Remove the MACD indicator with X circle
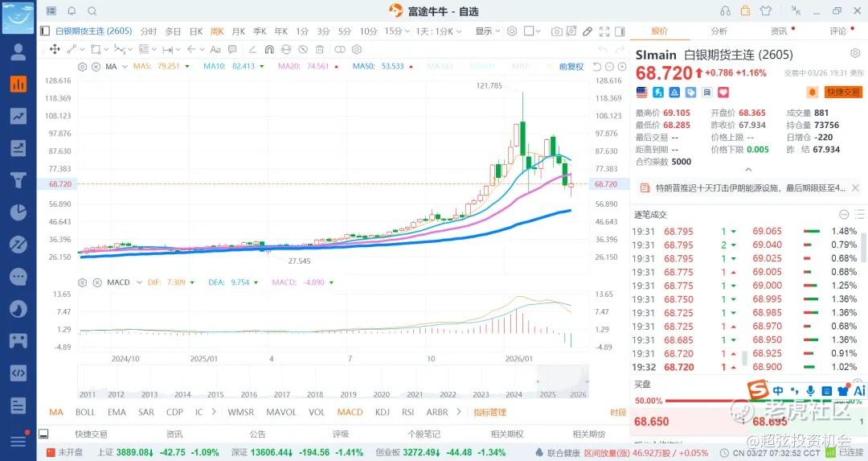 point(97,282)
